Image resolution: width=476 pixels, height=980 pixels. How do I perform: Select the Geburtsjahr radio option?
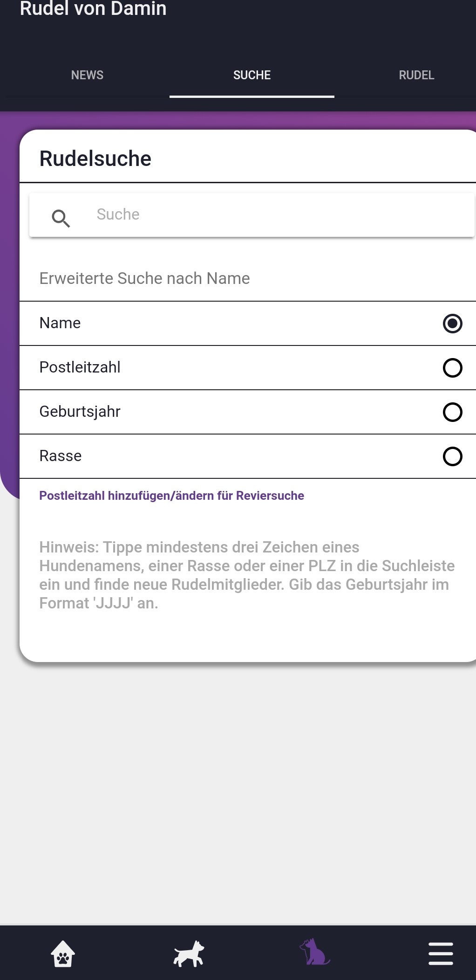click(x=452, y=412)
